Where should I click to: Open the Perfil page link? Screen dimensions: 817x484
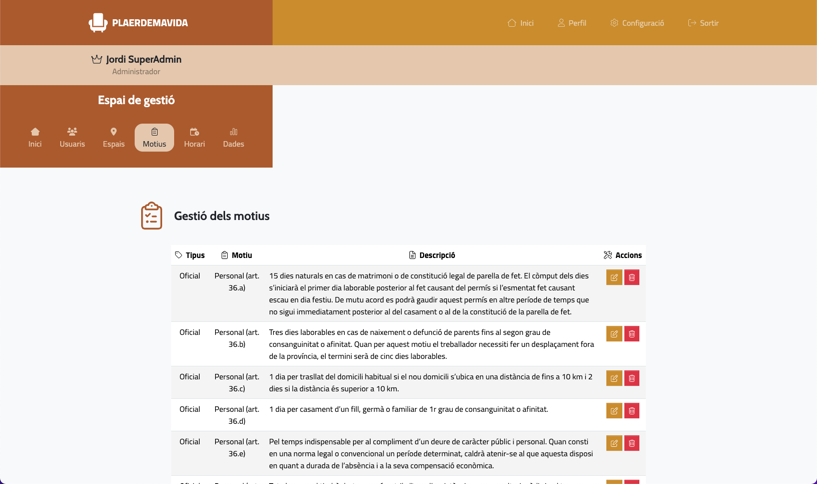tap(572, 23)
